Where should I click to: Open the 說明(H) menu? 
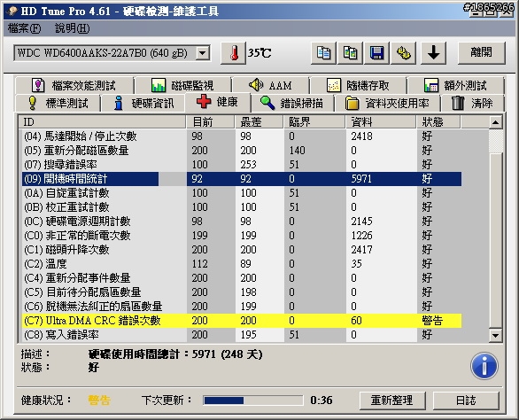tap(72, 28)
